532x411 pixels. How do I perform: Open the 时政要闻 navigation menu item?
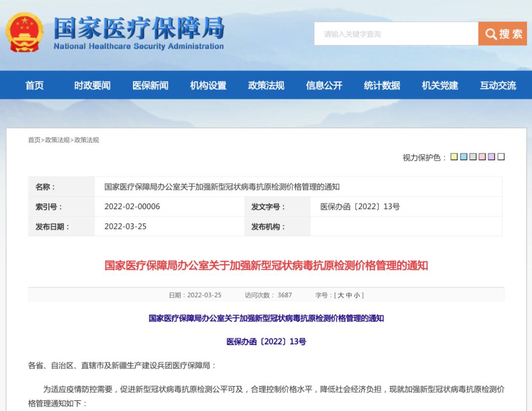coord(93,85)
